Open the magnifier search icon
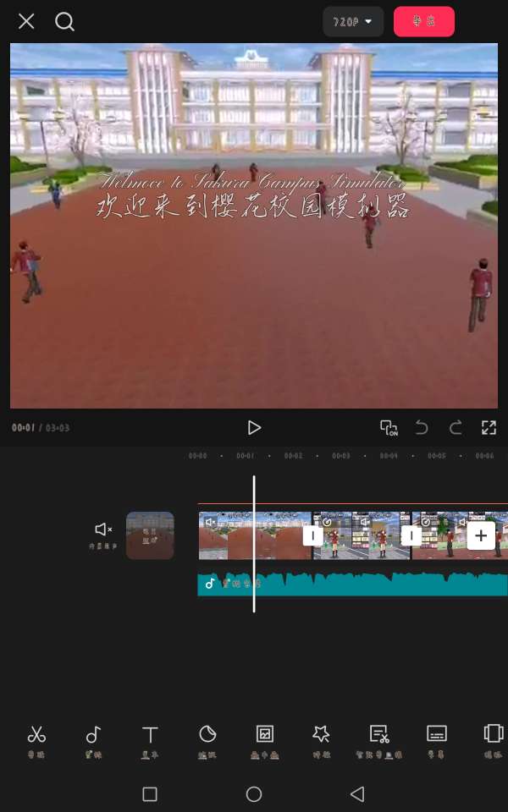 [x=65, y=22]
